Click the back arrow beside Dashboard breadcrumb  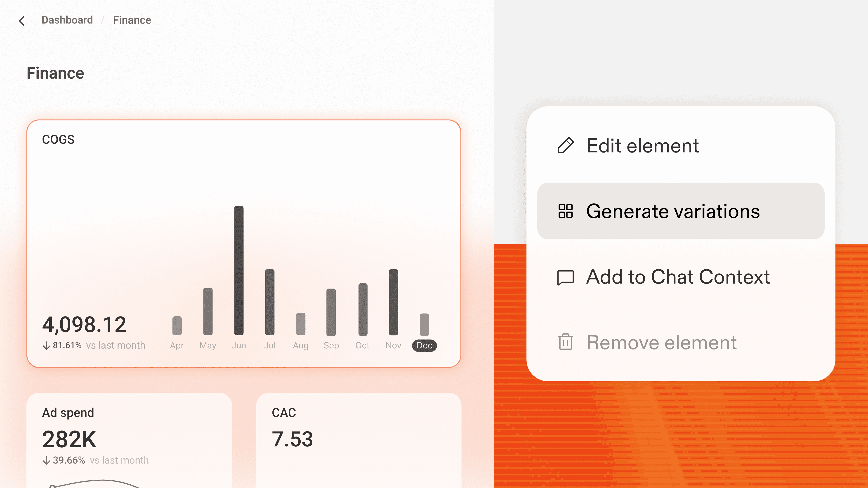21,21
